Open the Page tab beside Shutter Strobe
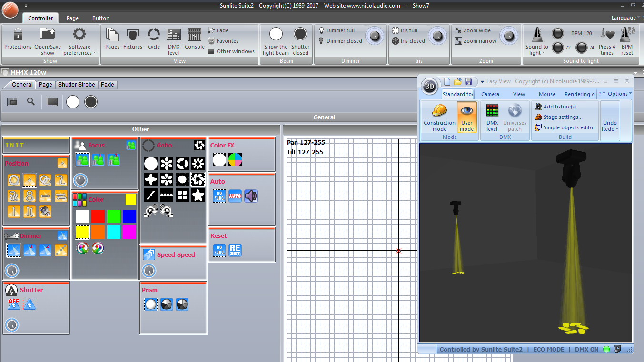Image resolution: width=644 pixels, height=362 pixels. coord(46,84)
